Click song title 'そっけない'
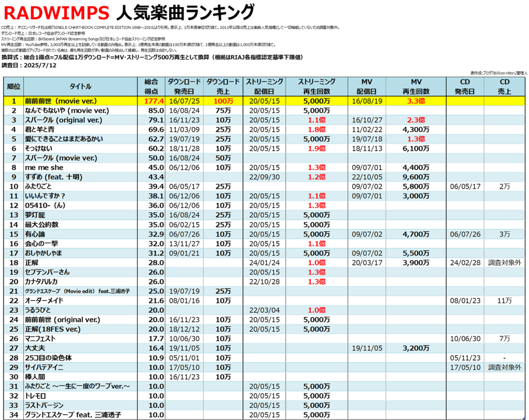Viewport: 529px width, 420px height. [x=39, y=149]
